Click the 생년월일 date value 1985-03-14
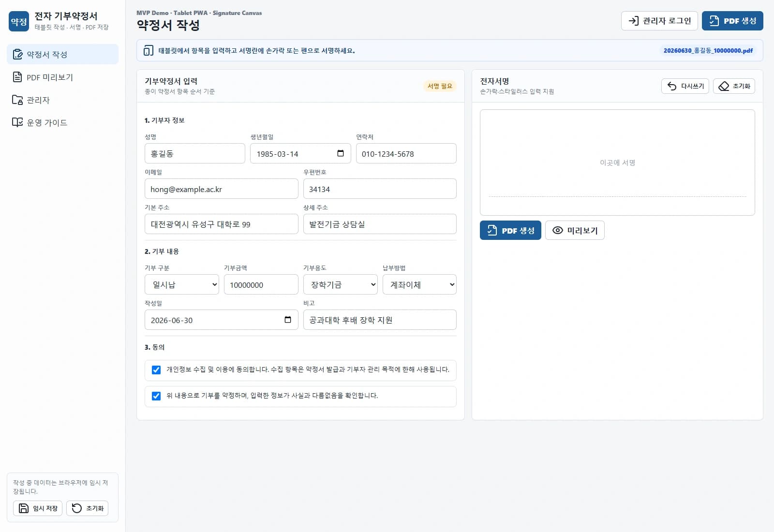This screenshot has height=532, width=774. (x=277, y=154)
